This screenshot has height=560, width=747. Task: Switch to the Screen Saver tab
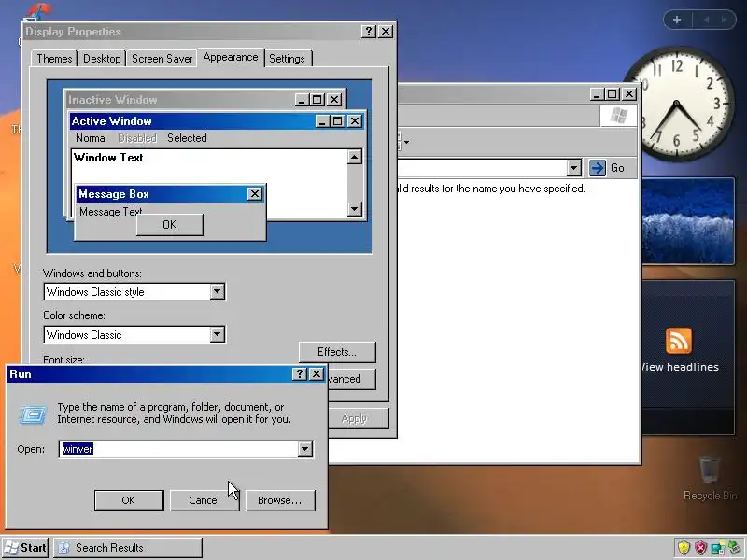click(x=162, y=59)
